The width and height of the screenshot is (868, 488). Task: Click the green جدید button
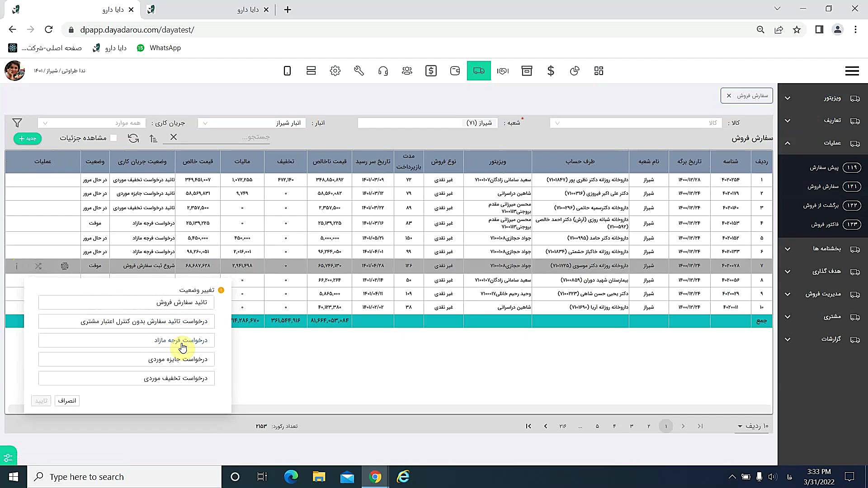[x=28, y=138]
